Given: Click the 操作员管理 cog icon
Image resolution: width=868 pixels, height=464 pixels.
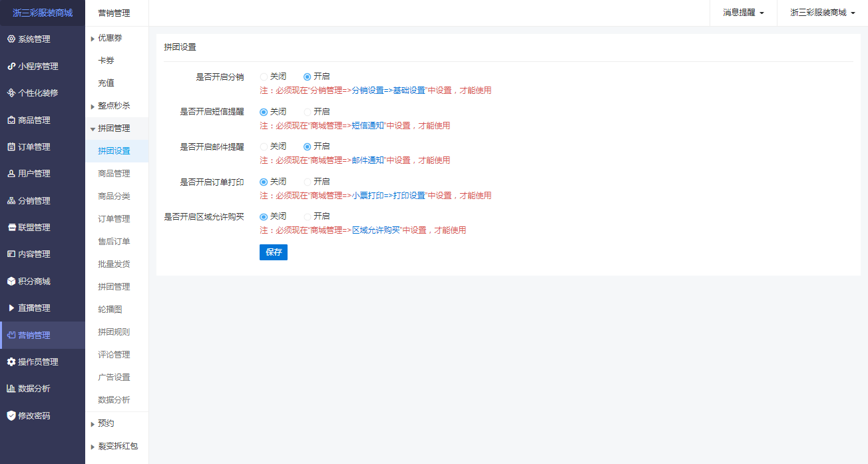Looking at the screenshot, I should [11, 362].
